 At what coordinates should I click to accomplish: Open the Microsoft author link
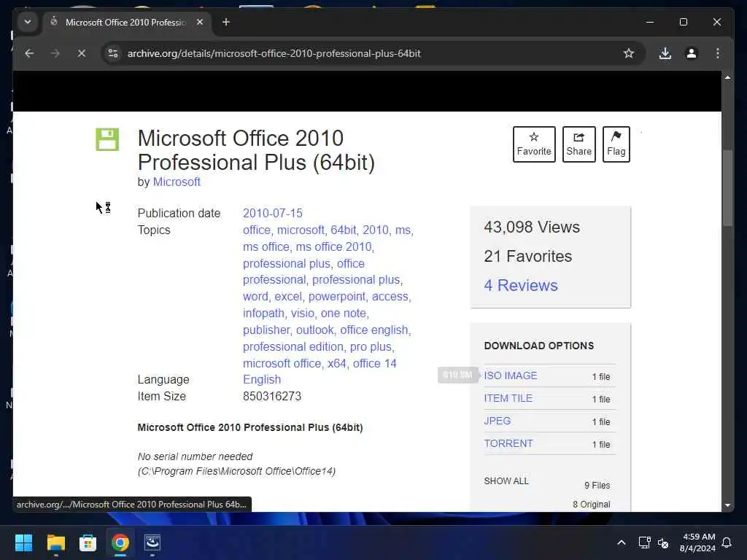(177, 182)
